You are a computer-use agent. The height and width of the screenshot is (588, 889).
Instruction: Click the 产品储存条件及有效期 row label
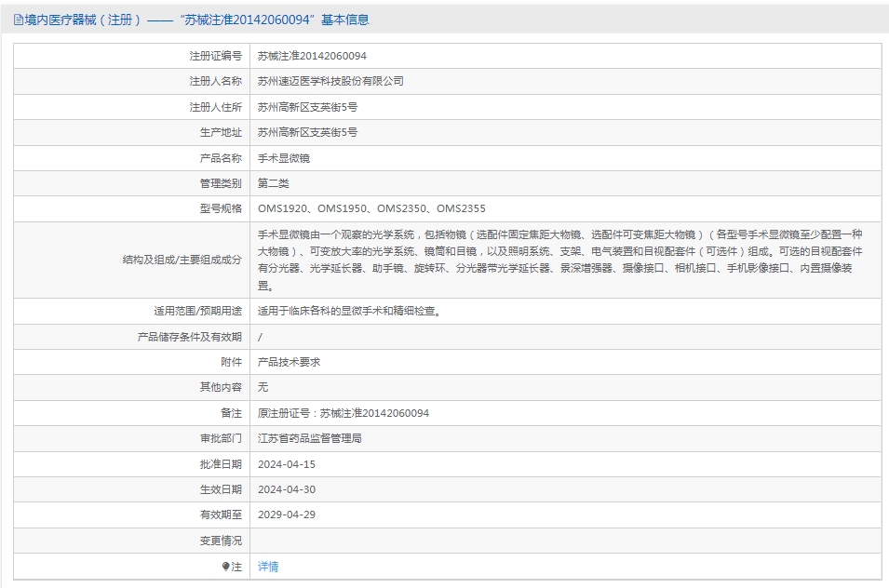click(x=189, y=337)
